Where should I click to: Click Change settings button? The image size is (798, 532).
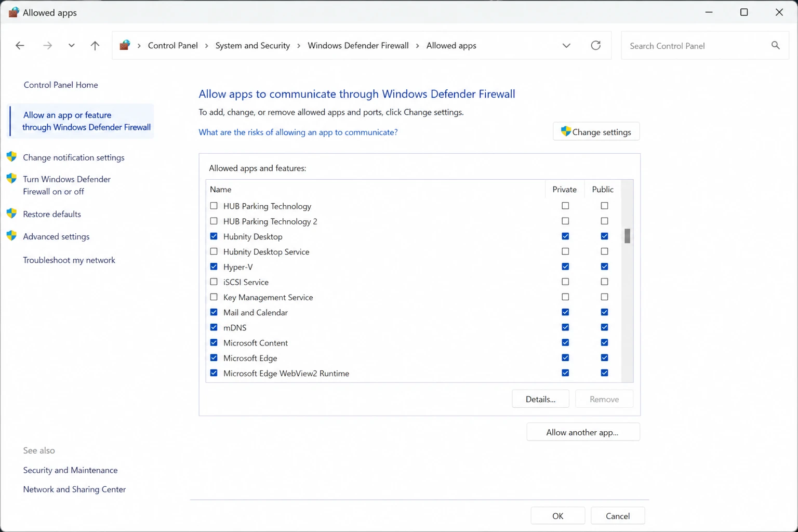[x=596, y=131]
